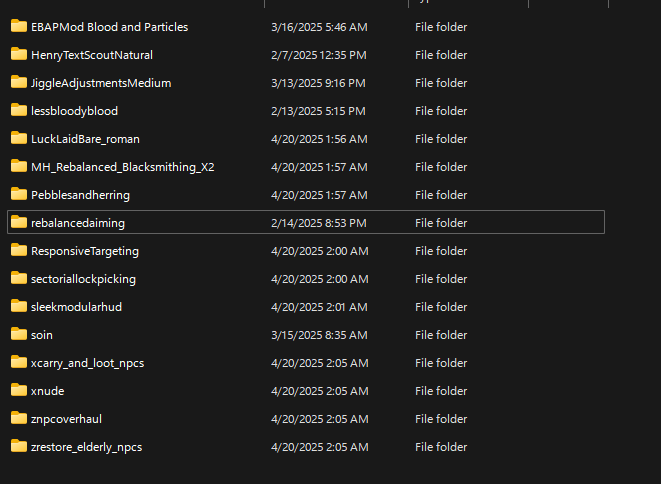Select the znpcoverhaul folder name
Viewport: 661px width, 484px height.
coord(66,419)
